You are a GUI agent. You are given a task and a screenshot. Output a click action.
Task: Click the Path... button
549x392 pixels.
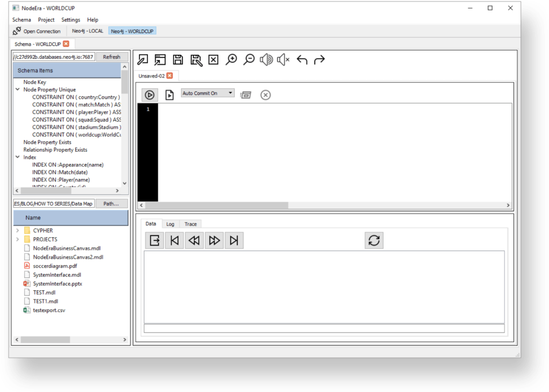(111, 203)
